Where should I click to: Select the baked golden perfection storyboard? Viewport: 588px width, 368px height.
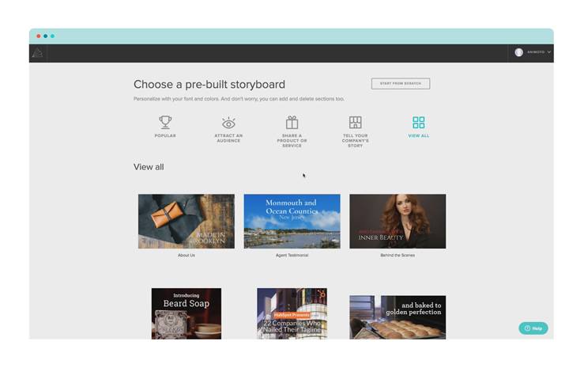pos(398,317)
